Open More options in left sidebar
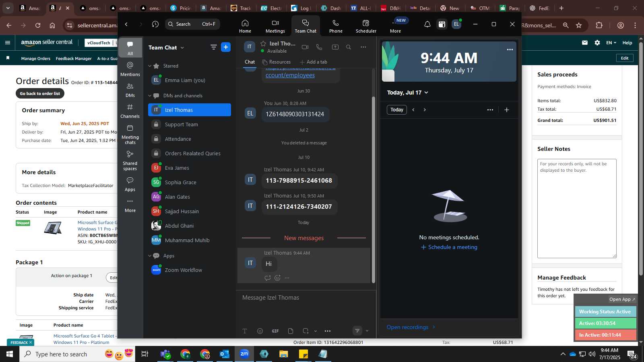The width and height of the screenshot is (644, 362). [x=130, y=205]
